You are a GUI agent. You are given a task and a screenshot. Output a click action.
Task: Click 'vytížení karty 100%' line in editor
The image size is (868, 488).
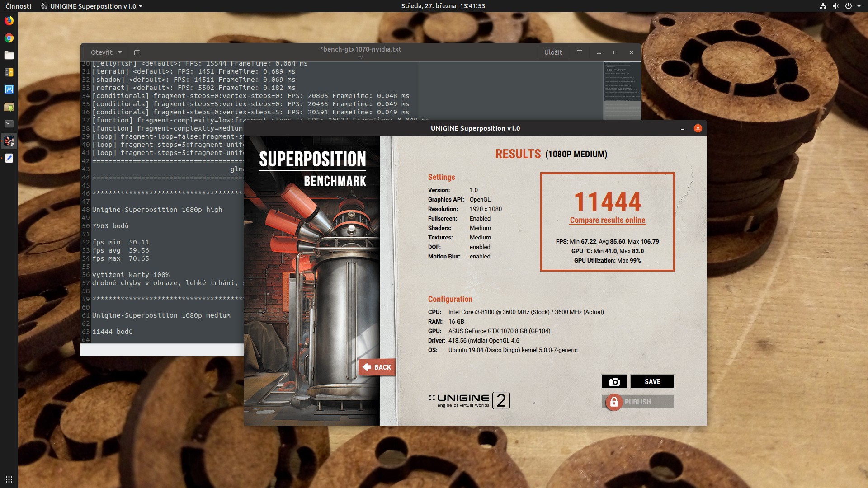coord(131,275)
